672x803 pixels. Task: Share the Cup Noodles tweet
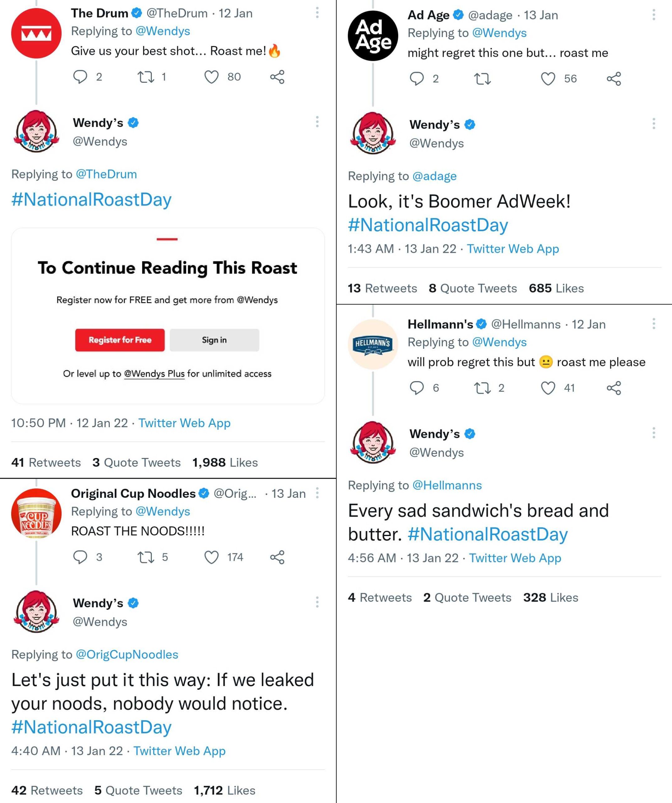[x=277, y=557]
